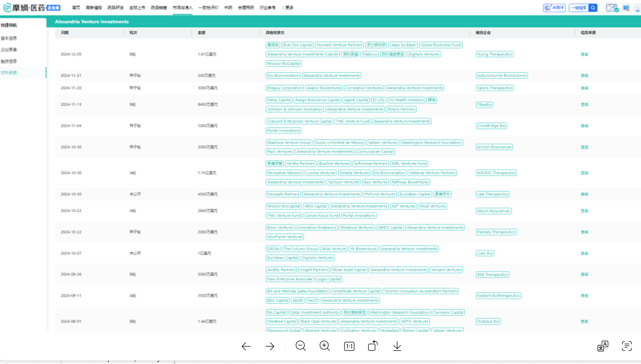The height and width of the screenshot is (364, 641).
Task: Click the 摩熵·医药 logo
Action: [x=32, y=8]
